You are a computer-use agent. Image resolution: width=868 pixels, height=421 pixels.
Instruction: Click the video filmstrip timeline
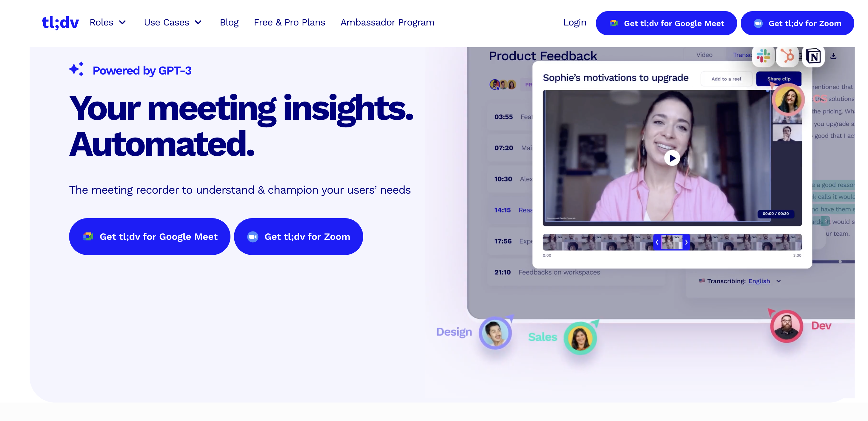(x=672, y=242)
